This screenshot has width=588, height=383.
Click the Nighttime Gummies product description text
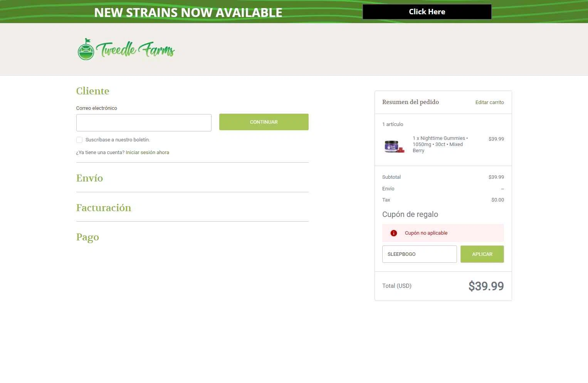440,144
